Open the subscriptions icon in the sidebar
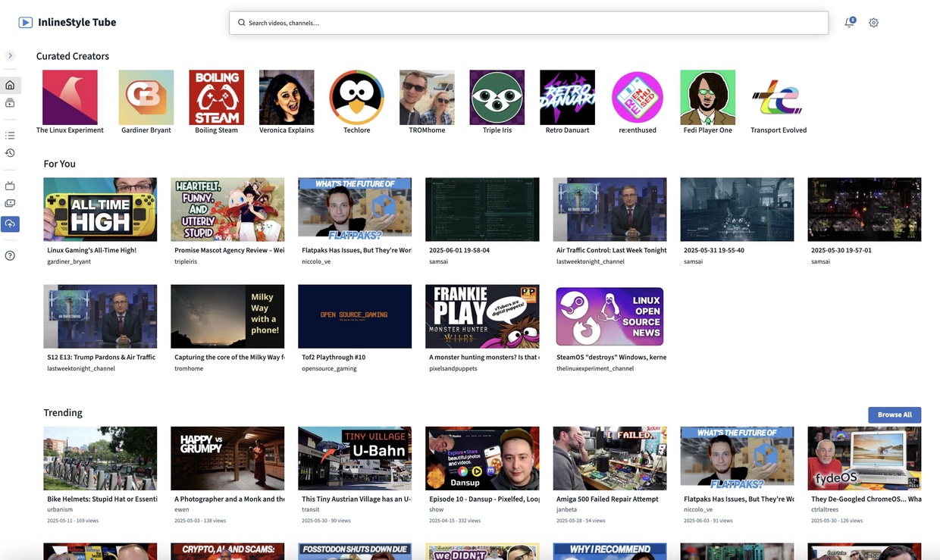Image resolution: width=940 pixels, height=560 pixels. pyautogui.click(x=10, y=103)
